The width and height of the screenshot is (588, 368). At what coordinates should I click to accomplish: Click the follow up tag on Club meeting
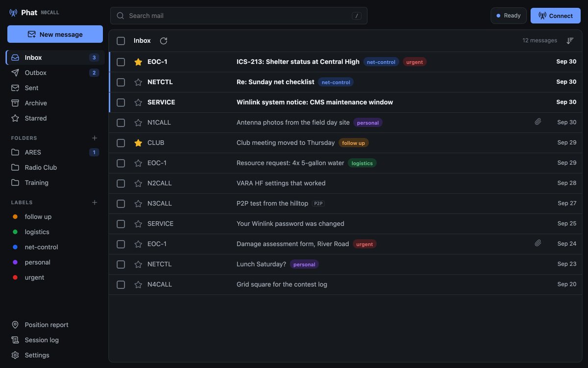(x=354, y=143)
